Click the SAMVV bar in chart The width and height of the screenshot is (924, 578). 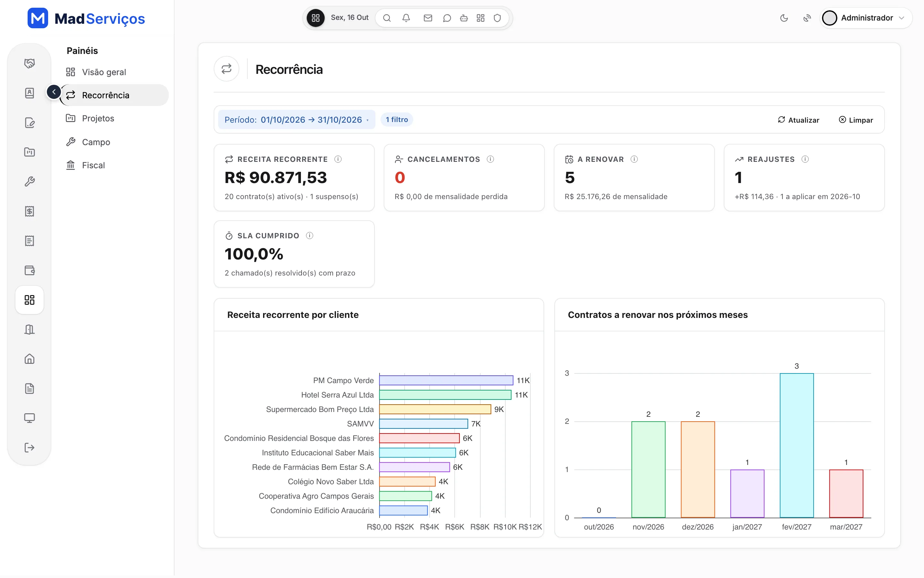(x=424, y=424)
